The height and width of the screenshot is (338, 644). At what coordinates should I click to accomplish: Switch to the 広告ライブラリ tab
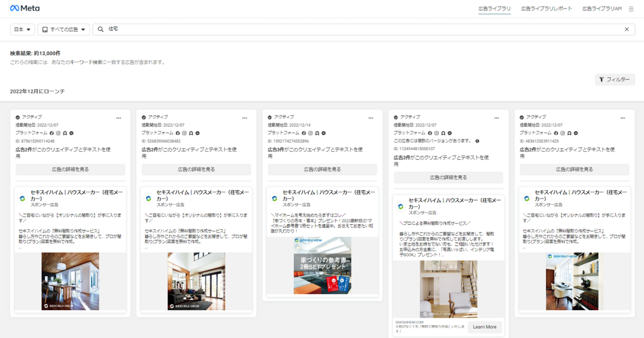point(494,9)
